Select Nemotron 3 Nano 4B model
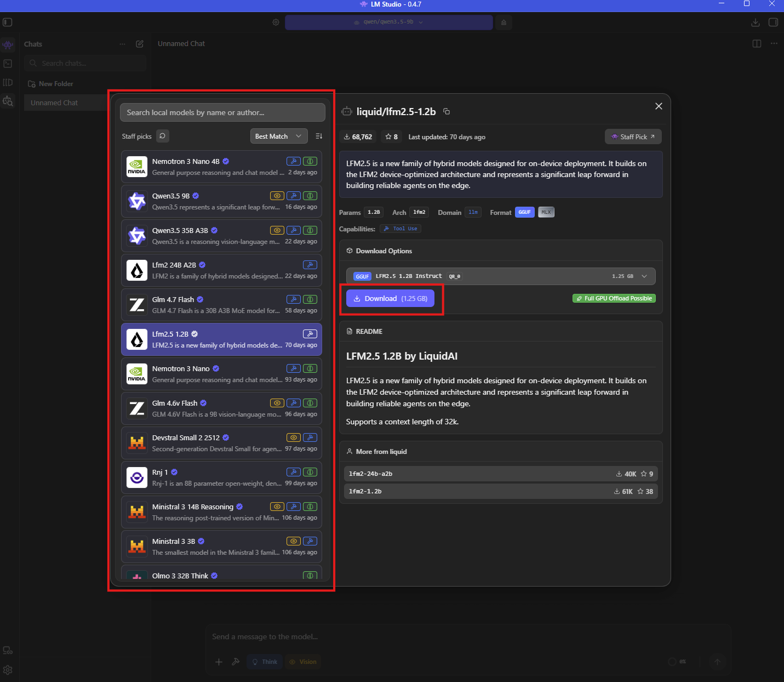 [x=221, y=167]
